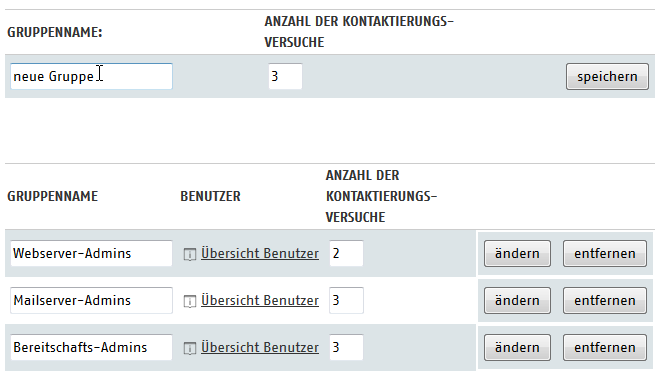658x376 pixels.
Task: Click ändern for Bereitschafts-Admins
Action: click(x=517, y=347)
